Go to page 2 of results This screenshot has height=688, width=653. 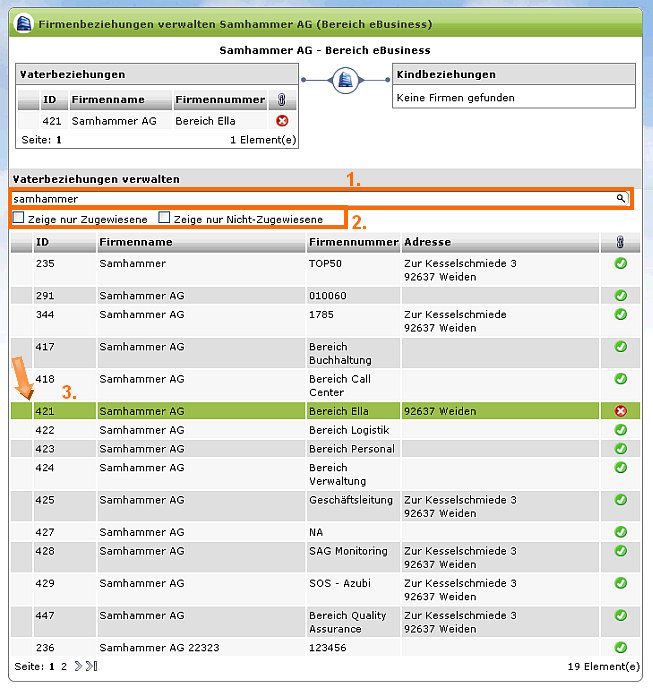pos(64,666)
